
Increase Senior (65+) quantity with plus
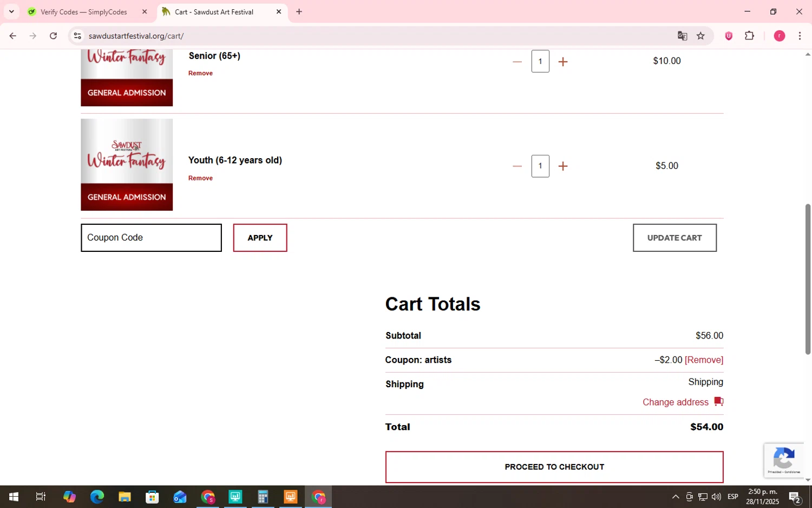(x=563, y=62)
